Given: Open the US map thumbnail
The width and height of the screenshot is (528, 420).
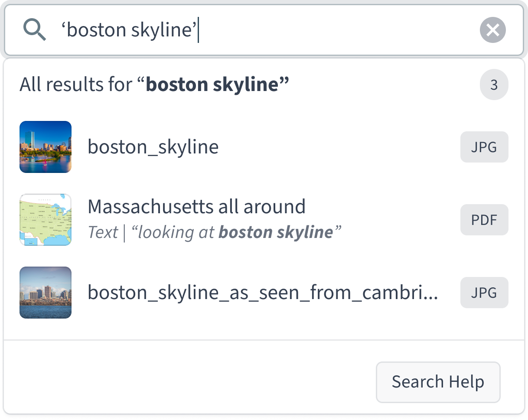Looking at the screenshot, I should (x=46, y=220).
